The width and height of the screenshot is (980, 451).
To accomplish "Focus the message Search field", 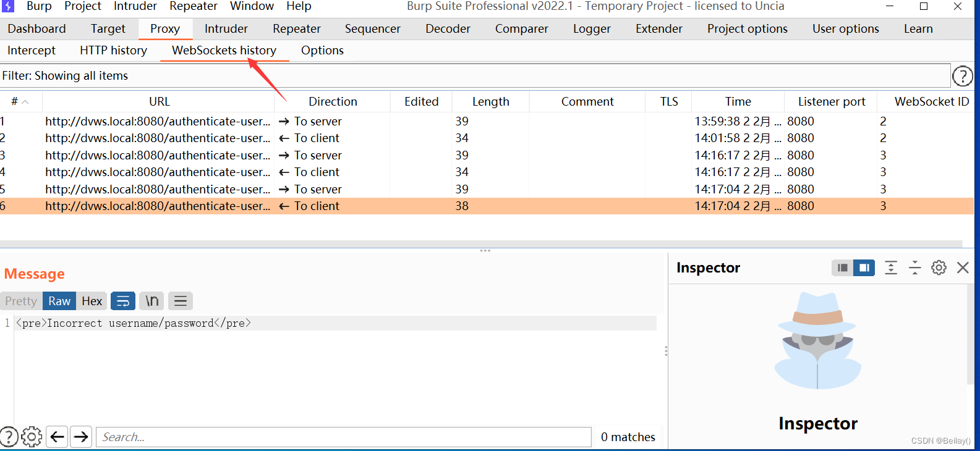I will 344,437.
